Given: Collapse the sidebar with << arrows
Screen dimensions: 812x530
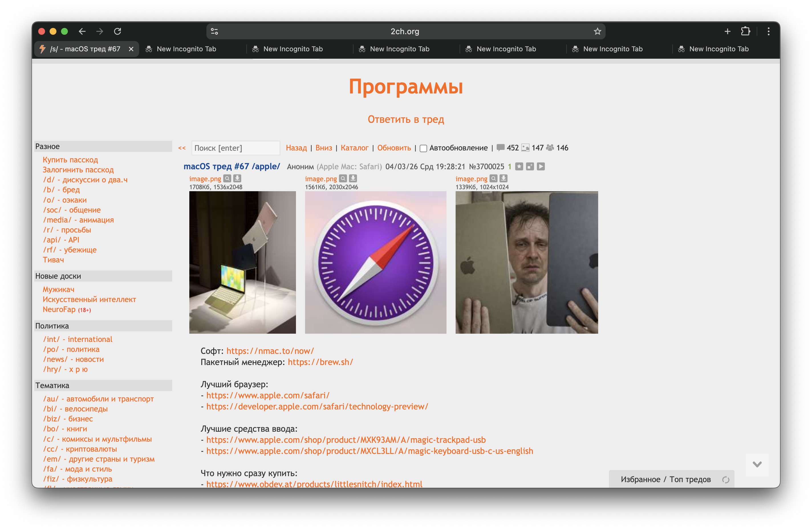Looking at the screenshot, I should (182, 148).
